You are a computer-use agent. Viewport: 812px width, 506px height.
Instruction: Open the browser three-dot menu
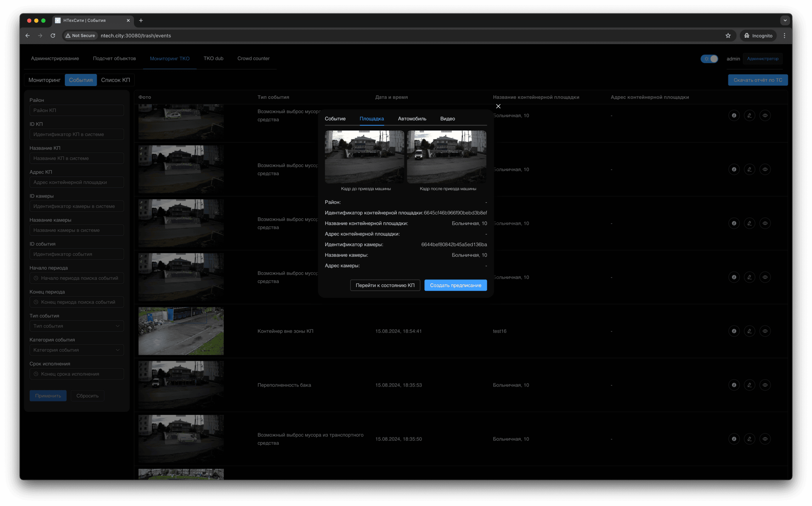coord(784,35)
